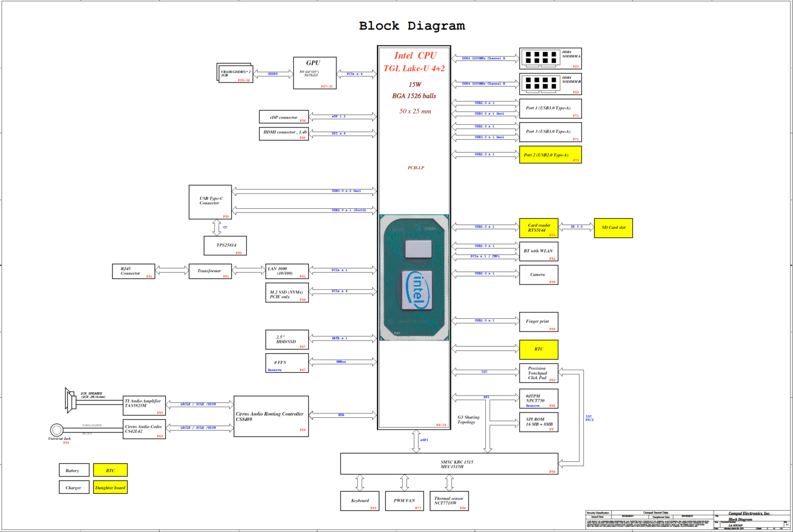Screen dimensions: 793x532
Task: Click the "GDDR5" bus label
Action: [273, 74]
